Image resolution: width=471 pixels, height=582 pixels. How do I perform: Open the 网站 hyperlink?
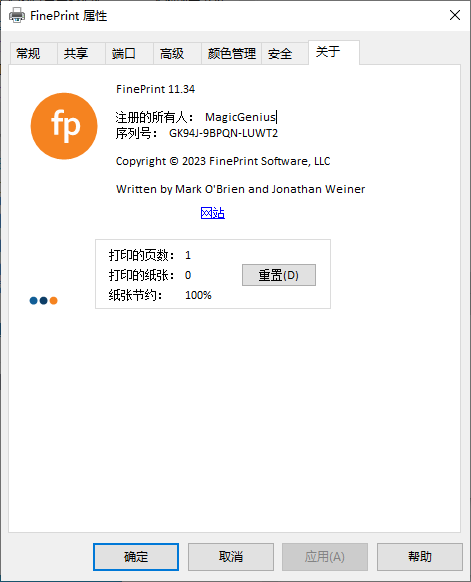click(213, 213)
